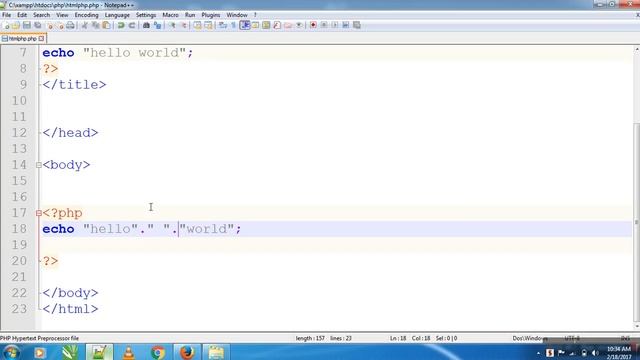Open Find dialog via binoculars icon
Screen dimensions: 640x360
(x=146, y=25)
